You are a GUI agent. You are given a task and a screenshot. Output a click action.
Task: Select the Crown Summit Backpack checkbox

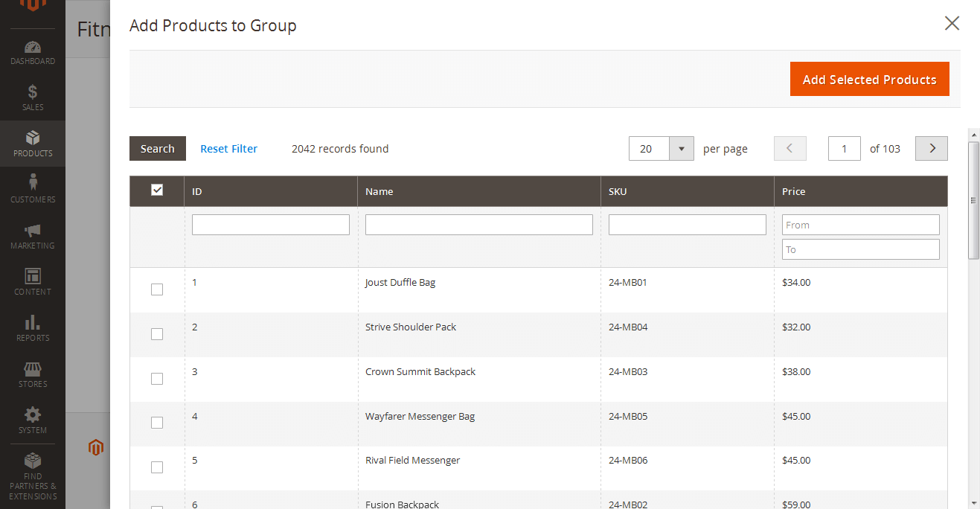pyautogui.click(x=156, y=379)
